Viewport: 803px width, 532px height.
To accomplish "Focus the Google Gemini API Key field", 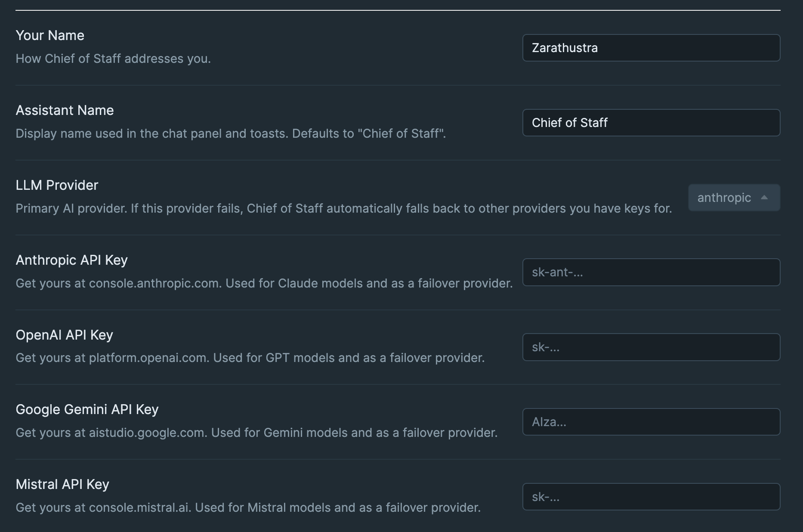I will (x=651, y=422).
